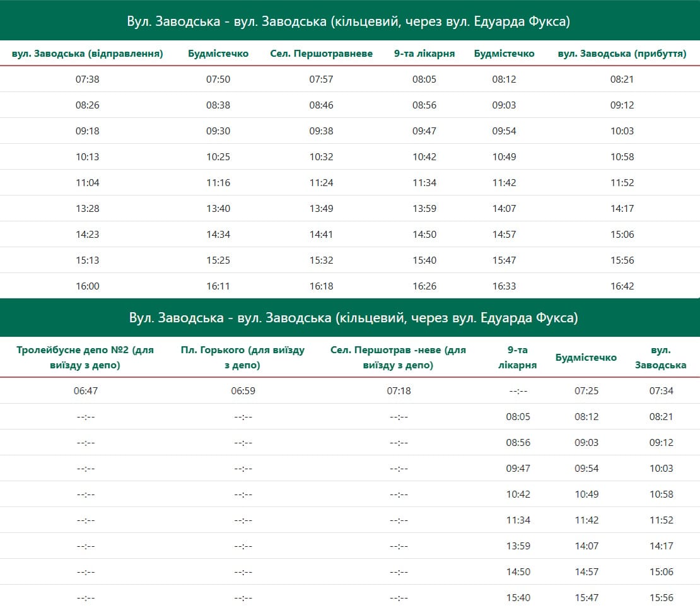Click the 07:34 arrival time
700x608 pixels.
pyautogui.click(x=661, y=391)
